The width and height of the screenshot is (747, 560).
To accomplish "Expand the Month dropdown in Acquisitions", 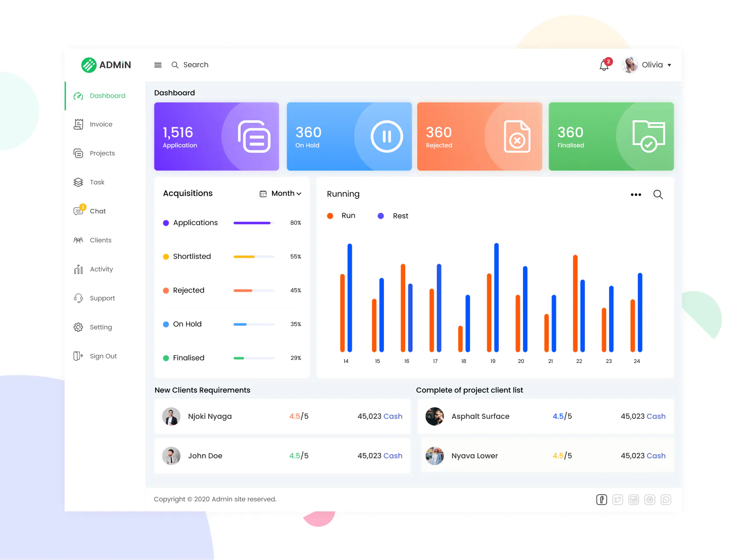I will 286,194.
